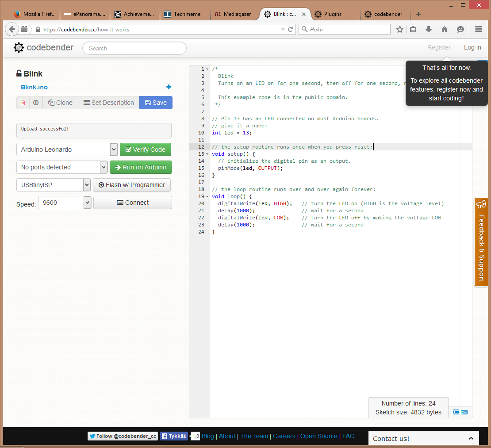491x448 pixels.
Task: Click the codebender Search field
Action: (134, 48)
